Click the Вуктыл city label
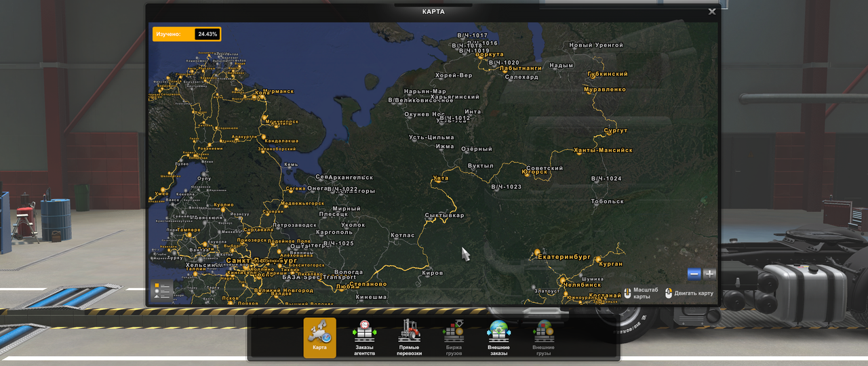Screen dimensions: 868x366 click(x=481, y=166)
